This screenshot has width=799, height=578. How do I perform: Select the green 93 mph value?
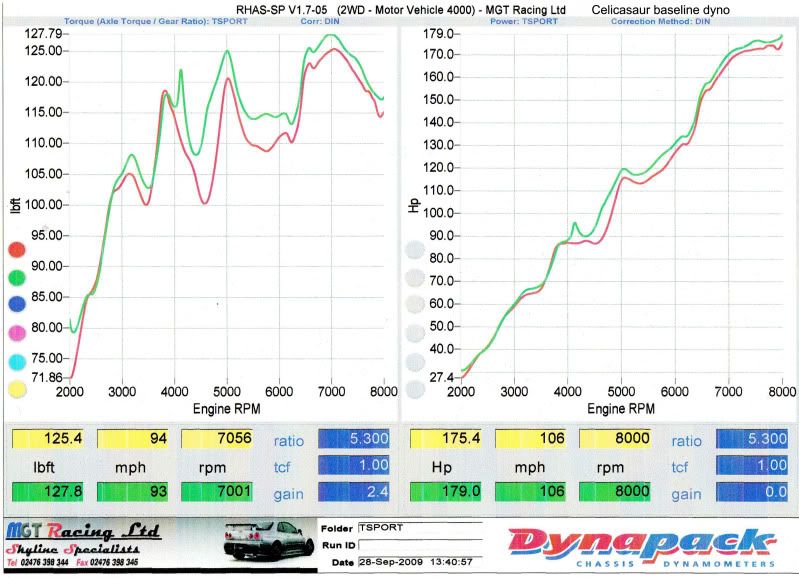[132, 491]
